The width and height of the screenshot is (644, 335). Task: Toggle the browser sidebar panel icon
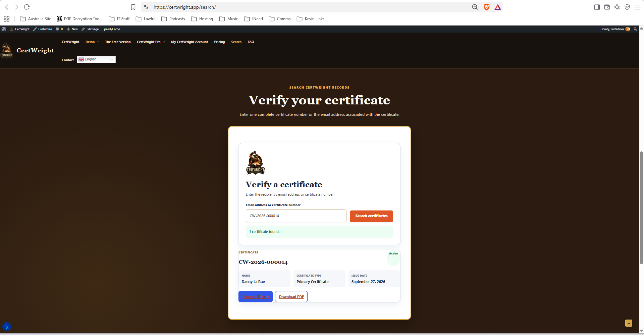click(597, 7)
